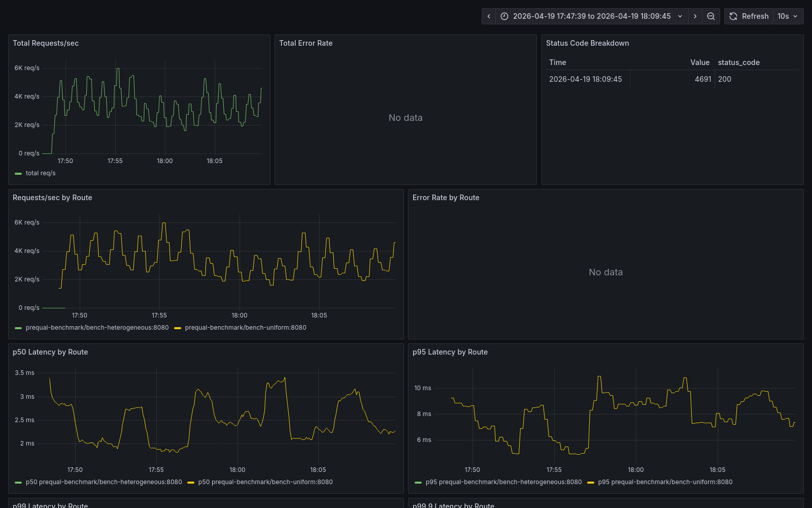Click the clock icon in the time range picker
Image resolution: width=812 pixels, height=508 pixels.
(504, 16)
